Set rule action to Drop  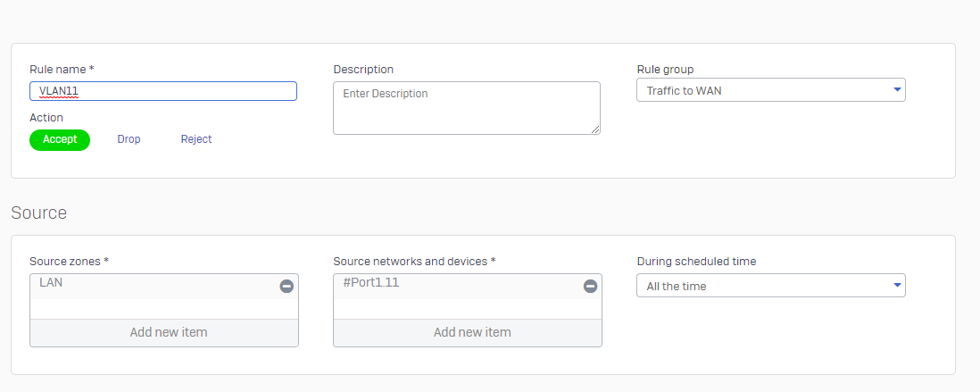(x=129, y=139)
